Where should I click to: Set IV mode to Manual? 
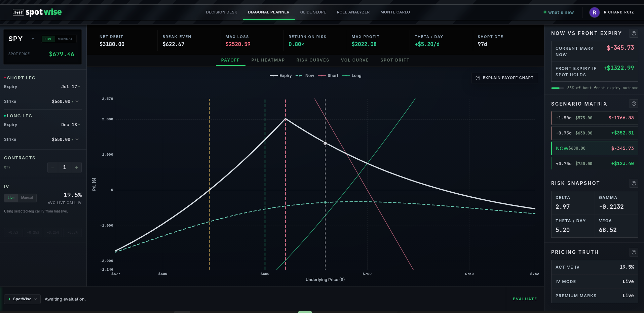coord(27,198)
